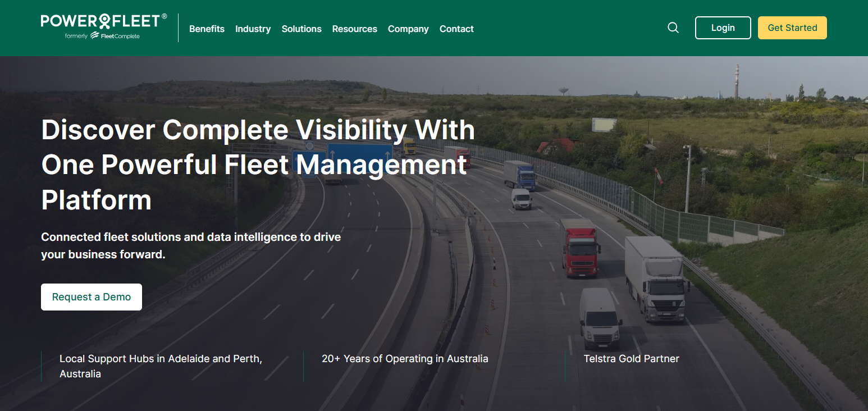Click the Powerfleet logo
The height and width of the screenshot is (411, 868).
click(104, 21)
